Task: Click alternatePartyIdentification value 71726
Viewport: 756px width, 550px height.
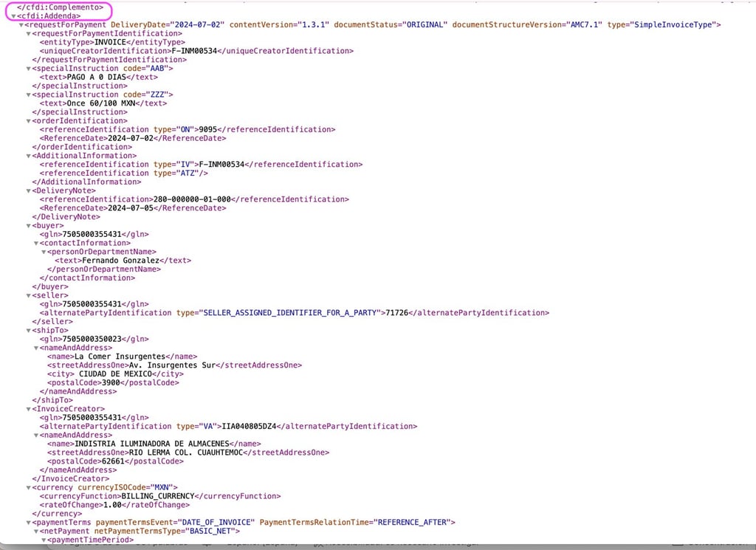Action: 396,313
